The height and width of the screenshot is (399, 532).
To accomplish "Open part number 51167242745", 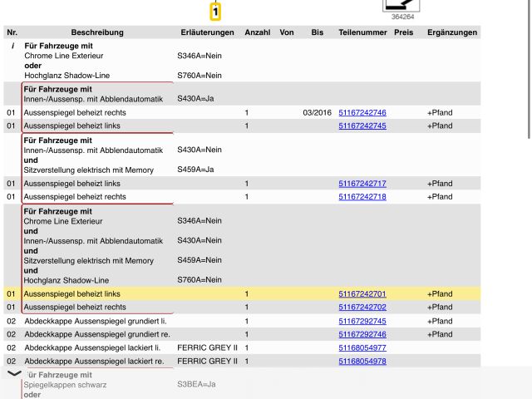I will tap(362, 126).
